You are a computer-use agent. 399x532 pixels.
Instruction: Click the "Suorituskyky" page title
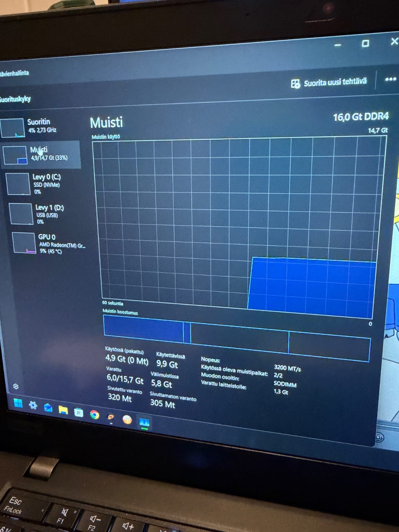(x=15, y=99)
